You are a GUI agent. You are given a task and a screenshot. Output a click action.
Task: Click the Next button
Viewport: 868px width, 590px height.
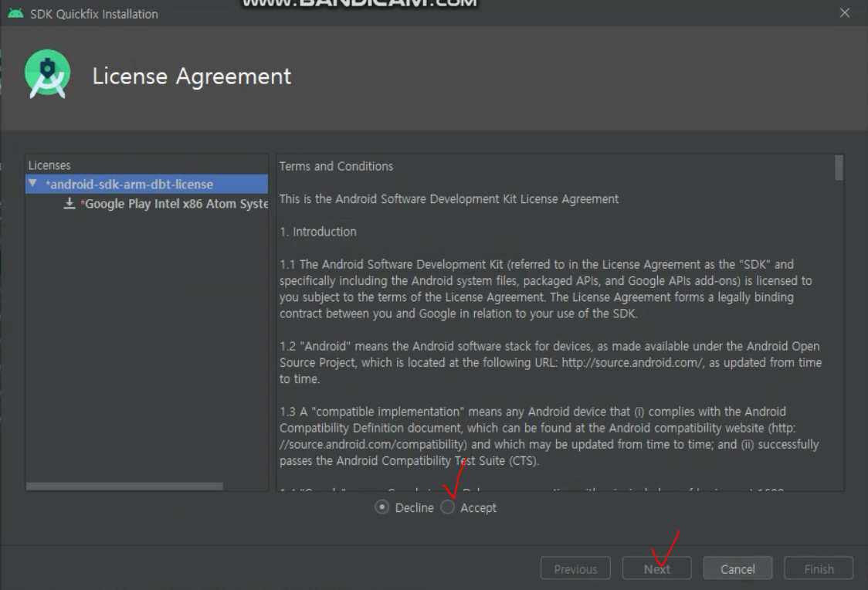656,568
